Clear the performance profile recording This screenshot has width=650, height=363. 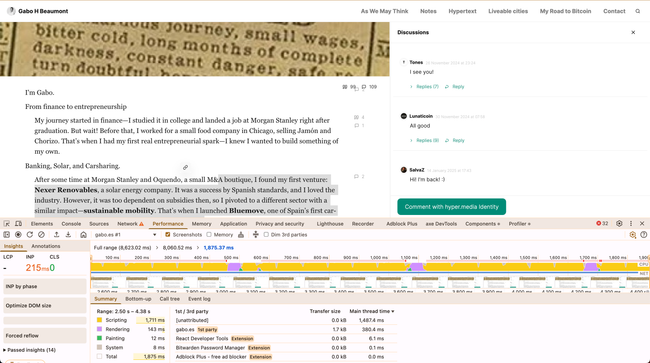41,235
